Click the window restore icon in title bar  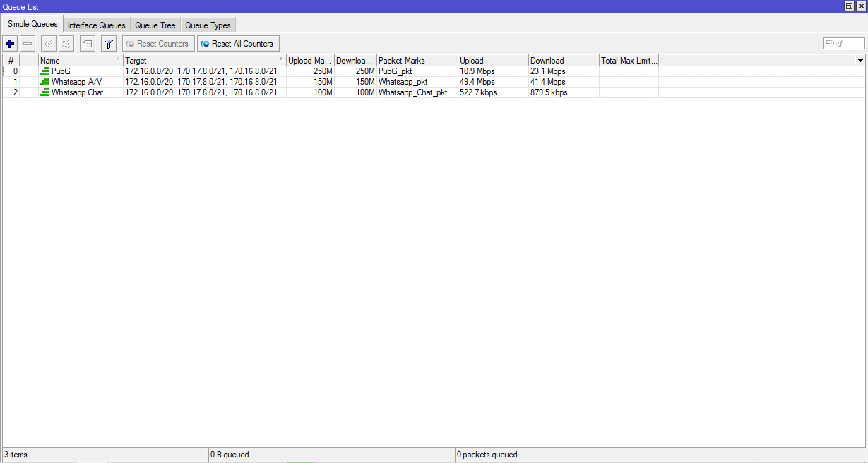[849, 6]
